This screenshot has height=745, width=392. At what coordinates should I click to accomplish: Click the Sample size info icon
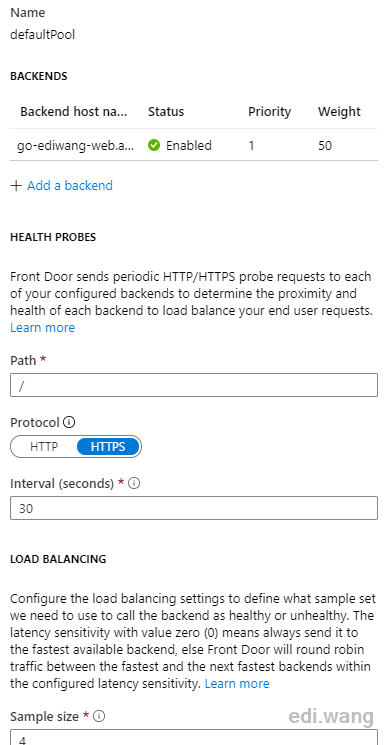(x=99, y=716)
